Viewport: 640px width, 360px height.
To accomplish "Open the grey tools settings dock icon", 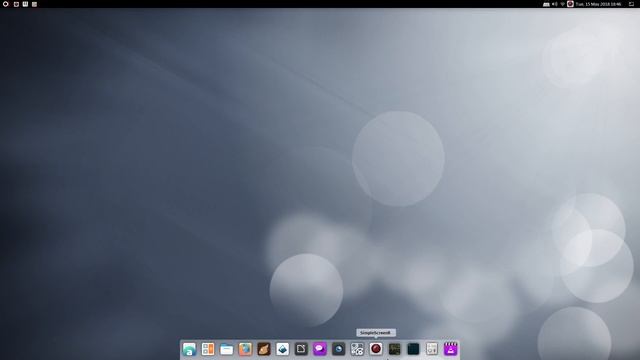I will coord(357,349).
